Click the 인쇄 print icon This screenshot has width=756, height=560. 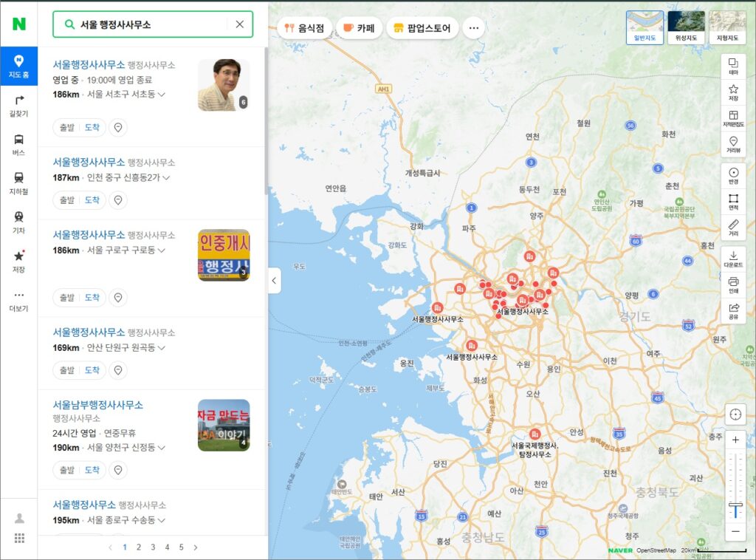(x=733, y=285)
